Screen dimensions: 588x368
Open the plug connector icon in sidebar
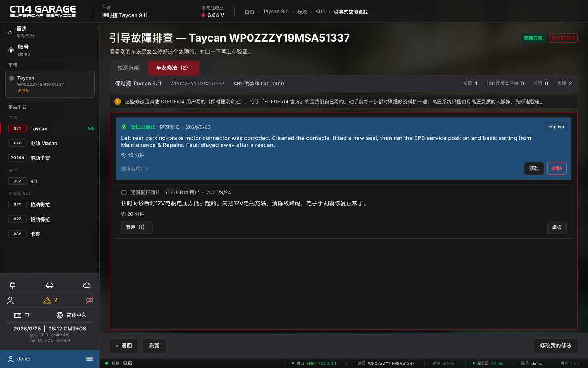pyautogui.click(x=13, y=285)
